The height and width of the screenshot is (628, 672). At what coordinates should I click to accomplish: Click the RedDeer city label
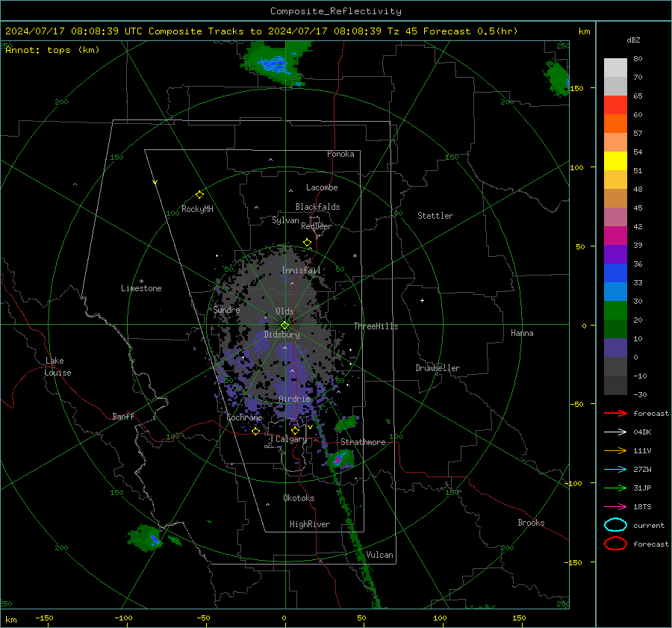pyautogui.click(x=317, y=226)
